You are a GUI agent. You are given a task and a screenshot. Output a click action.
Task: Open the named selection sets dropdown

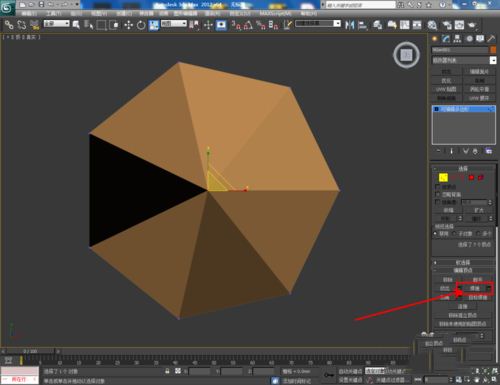[x=318, y=24]
